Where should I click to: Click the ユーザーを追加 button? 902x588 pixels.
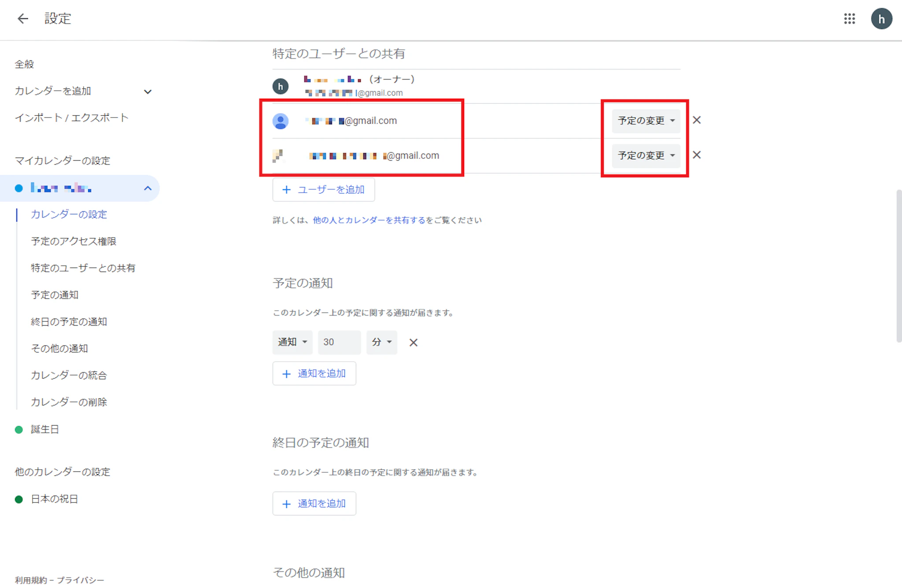(x=323, y=190)
